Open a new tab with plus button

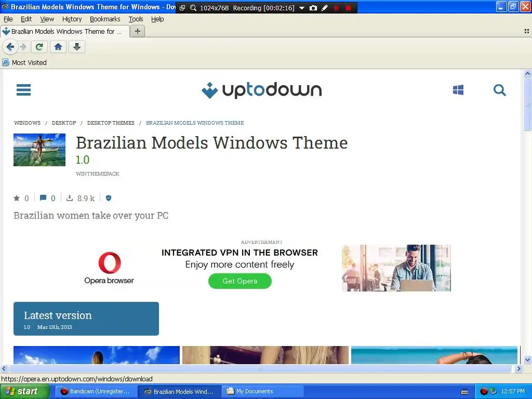coord(137,31)
